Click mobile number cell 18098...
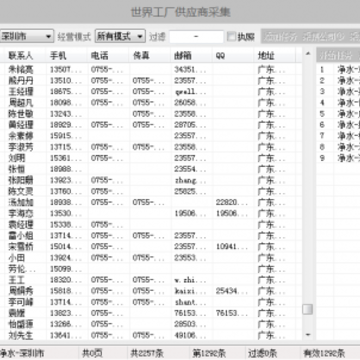The height and width of the screenshot is (360, 360). click(66, 102)
